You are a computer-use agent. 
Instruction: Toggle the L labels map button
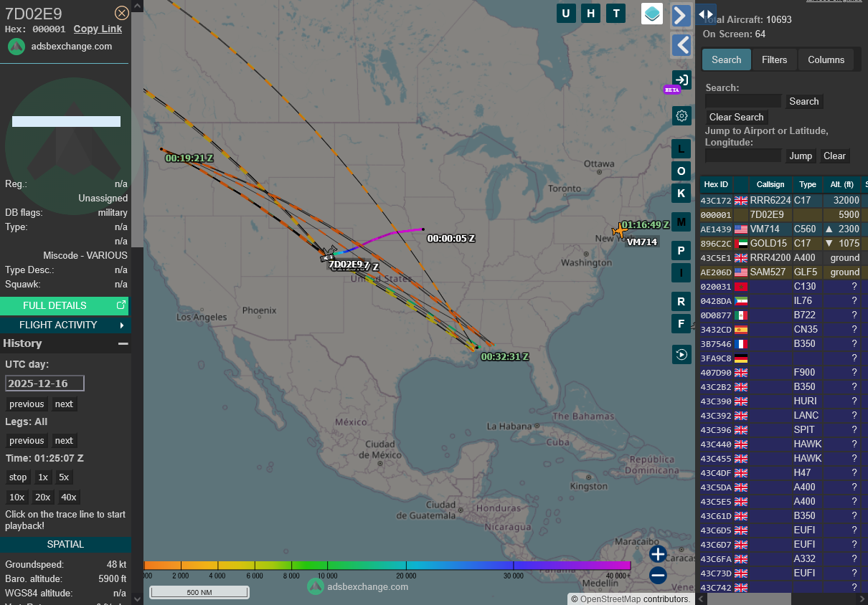click(x=681, y=149)
